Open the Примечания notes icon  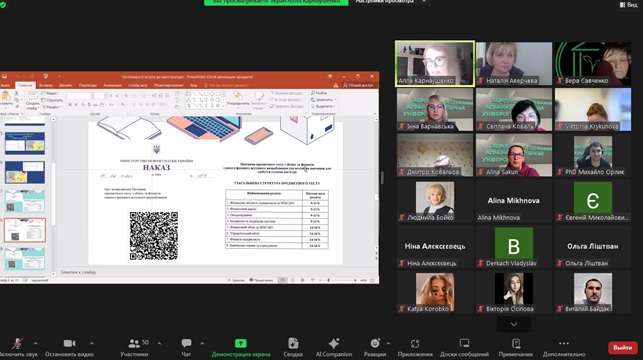pyautogui.click(x=516, y=343)
